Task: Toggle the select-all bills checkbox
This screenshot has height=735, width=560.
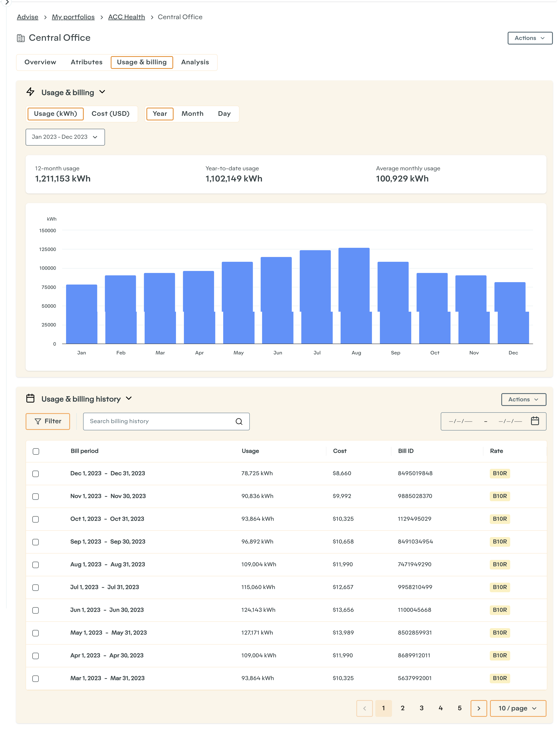Action: [36, 451]
